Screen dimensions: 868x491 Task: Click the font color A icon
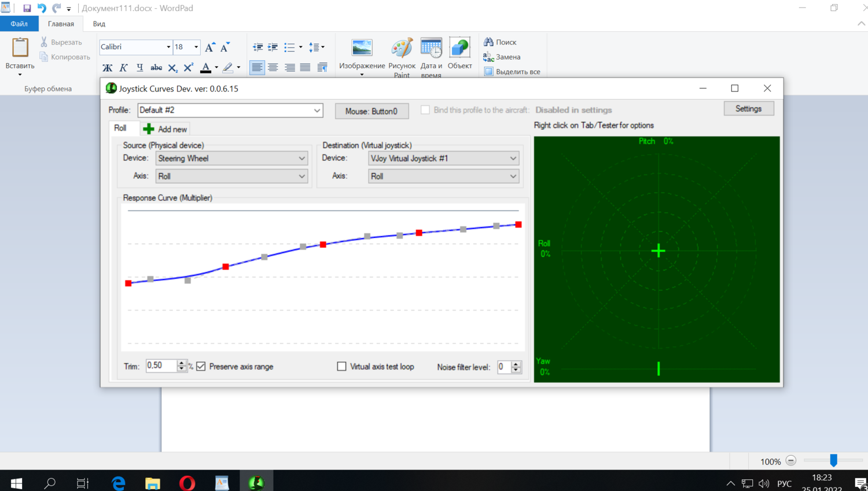pyautogui.click(x=205, y=68)
